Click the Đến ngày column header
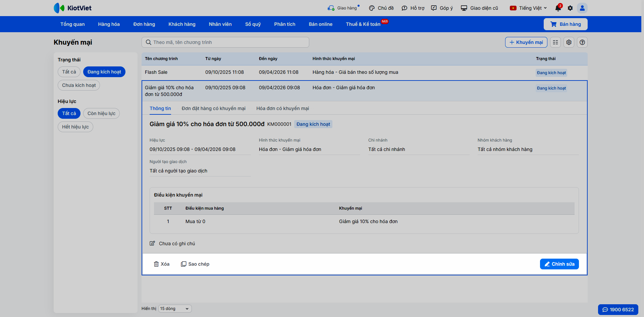 pyautogui.click(x=268, y=59)
